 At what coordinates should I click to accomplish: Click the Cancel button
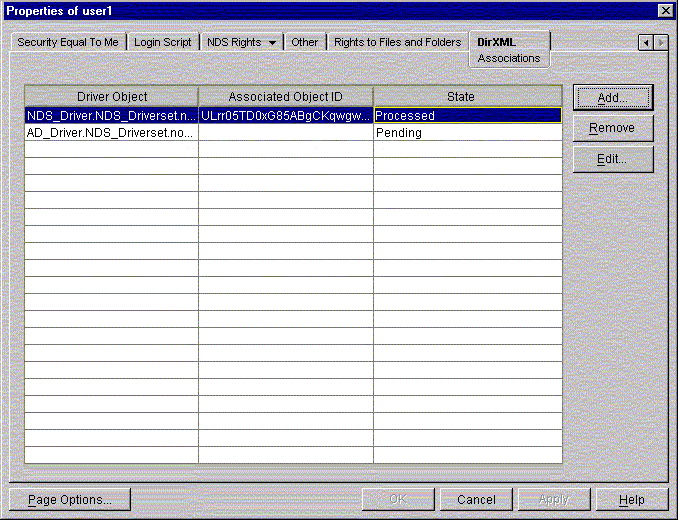pos(476,500)
